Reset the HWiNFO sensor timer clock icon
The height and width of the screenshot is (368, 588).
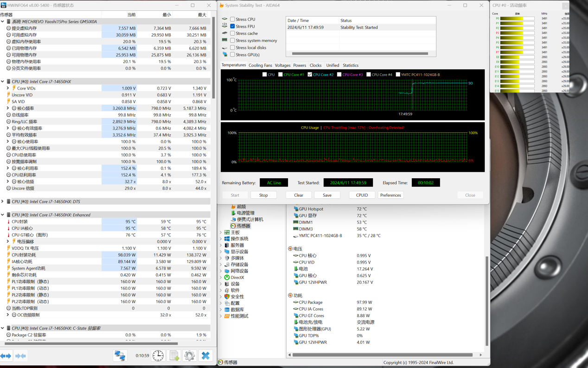(158, 355)
